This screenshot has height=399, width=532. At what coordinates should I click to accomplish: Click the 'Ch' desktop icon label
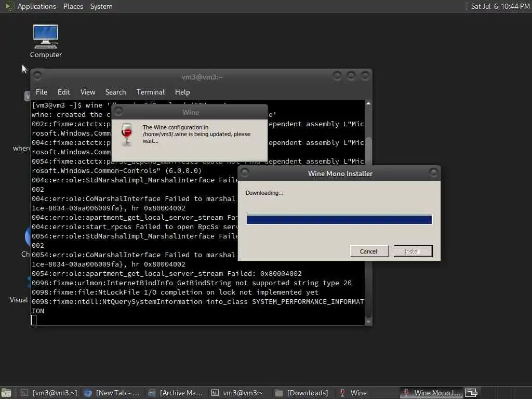click(25, 254)
